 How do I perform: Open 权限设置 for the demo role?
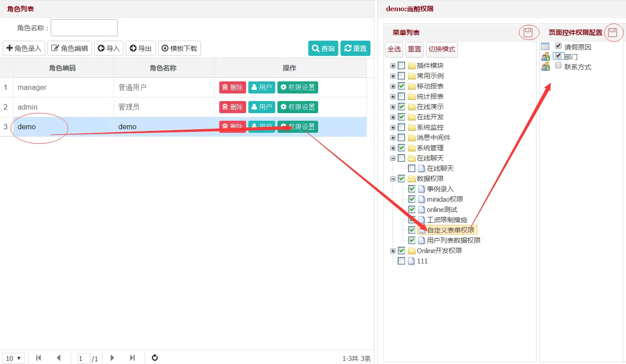pyautogui.click(x=298, y=127)
